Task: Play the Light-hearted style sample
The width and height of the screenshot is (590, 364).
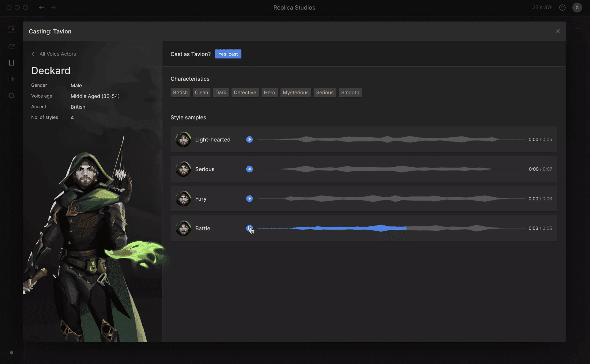Action: [x=249, y=139]
